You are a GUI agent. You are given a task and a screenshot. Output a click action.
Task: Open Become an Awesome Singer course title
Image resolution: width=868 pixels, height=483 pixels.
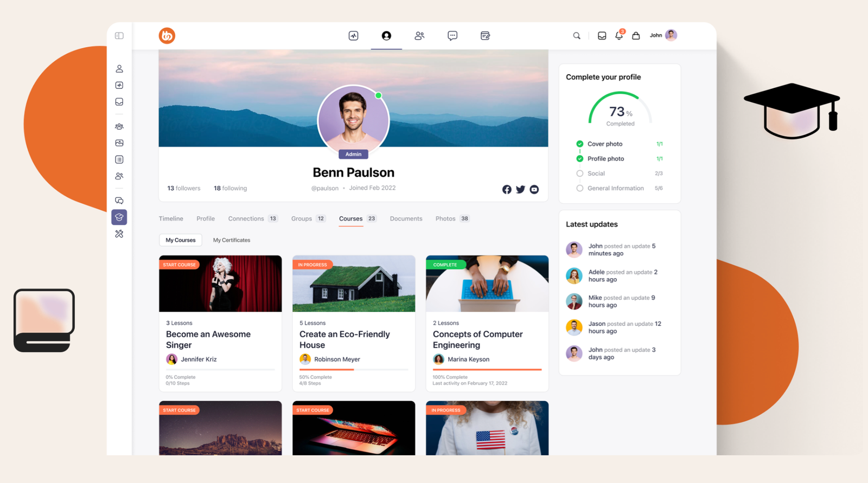click(x=208, y=339)
